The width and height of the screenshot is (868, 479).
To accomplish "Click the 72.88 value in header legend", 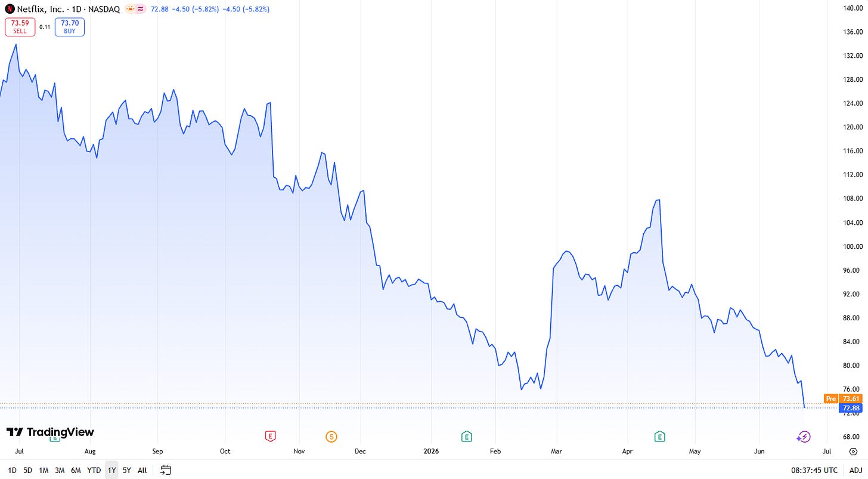I will (161, 10).
